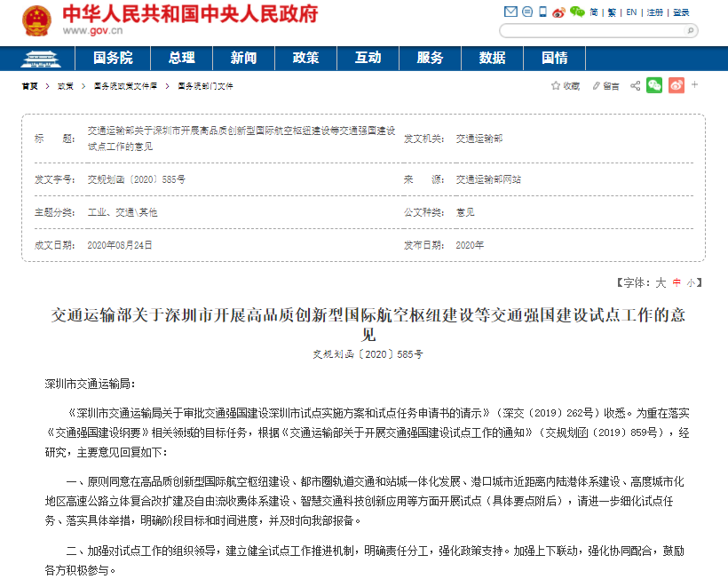This screenshot has height=579, width=728.
Task: Click the search magnifier icon
Action: pos(691,29)
